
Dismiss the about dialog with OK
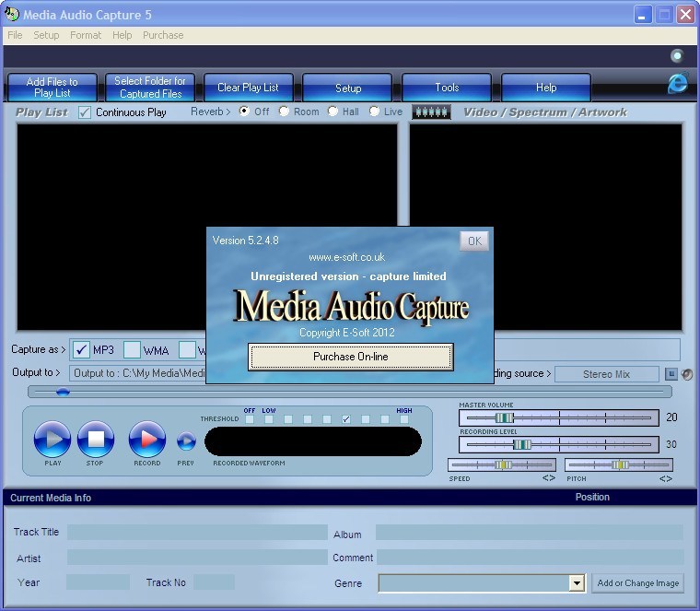(x=474, y=241)
